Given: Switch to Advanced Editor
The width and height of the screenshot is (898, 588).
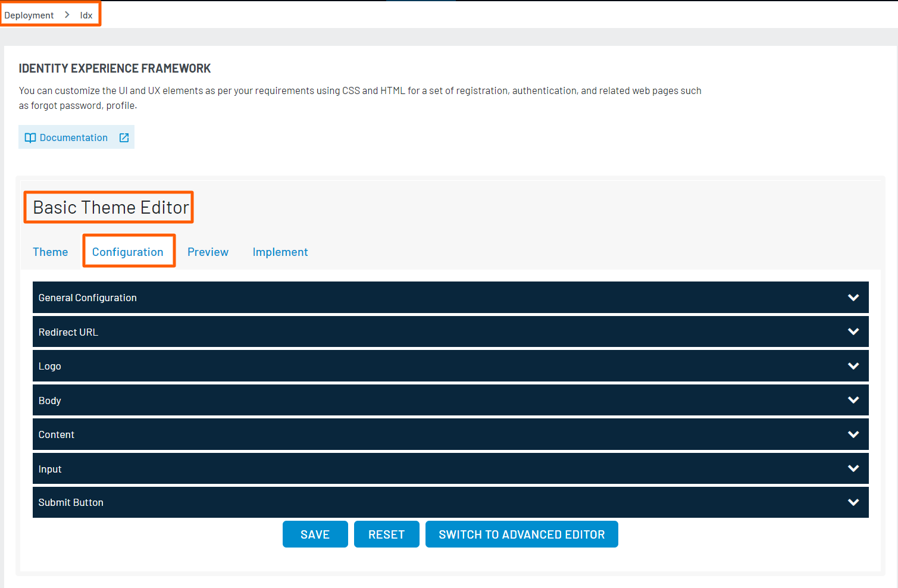Looking at the screenshot, I should (x=521, y=534).
